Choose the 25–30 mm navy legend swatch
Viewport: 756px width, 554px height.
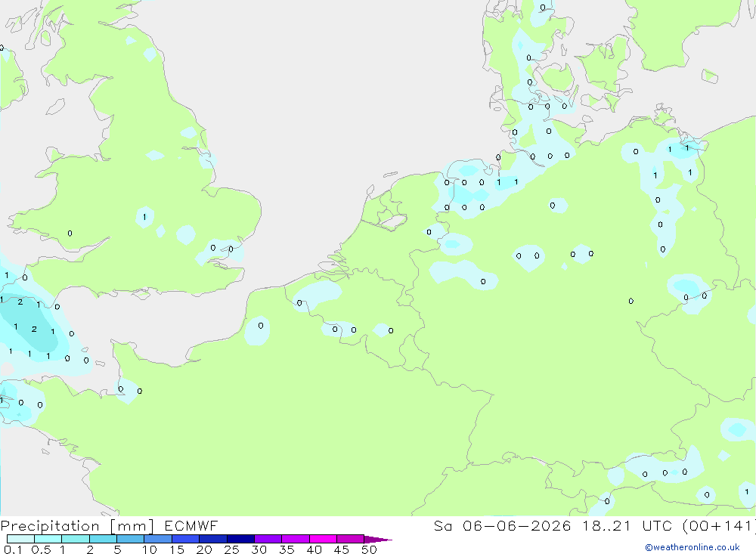pos(240,539)
